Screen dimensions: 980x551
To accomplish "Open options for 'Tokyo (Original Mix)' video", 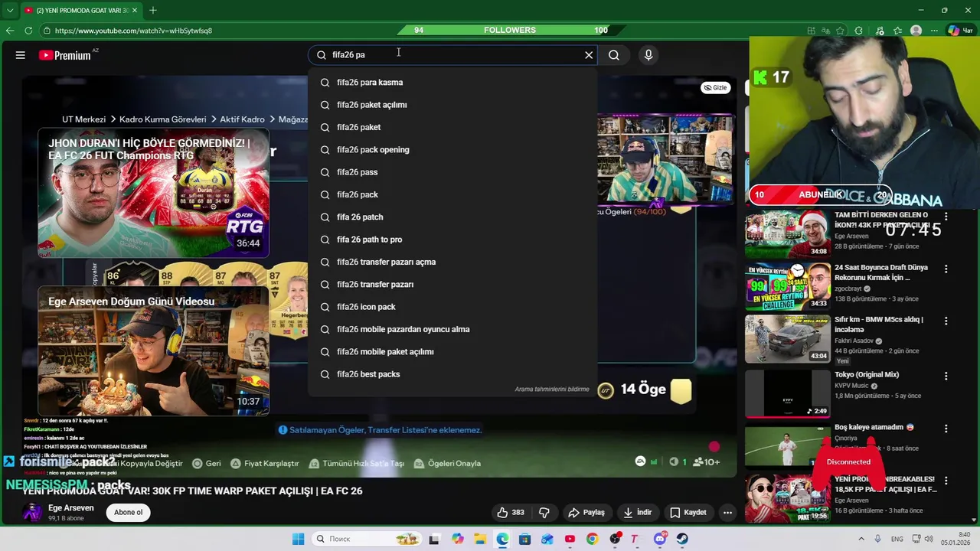I will (x=946, y=376).
